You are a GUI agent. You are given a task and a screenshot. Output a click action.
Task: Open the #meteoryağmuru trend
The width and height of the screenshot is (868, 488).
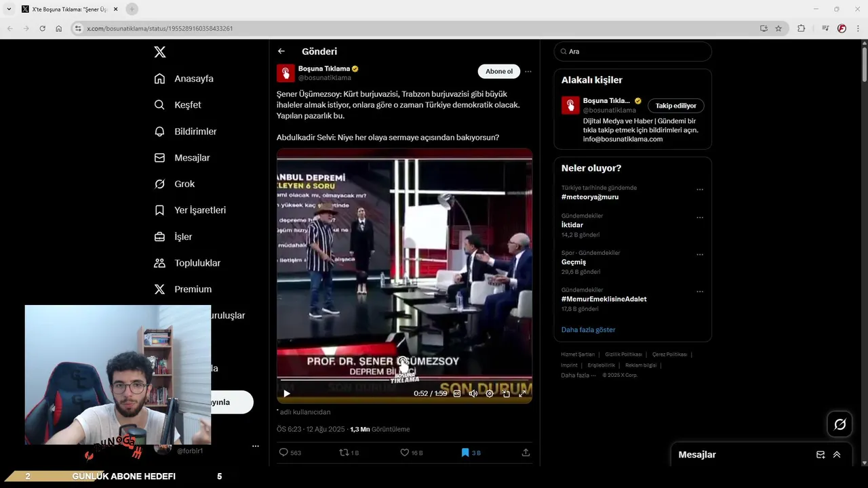point(590,197)
